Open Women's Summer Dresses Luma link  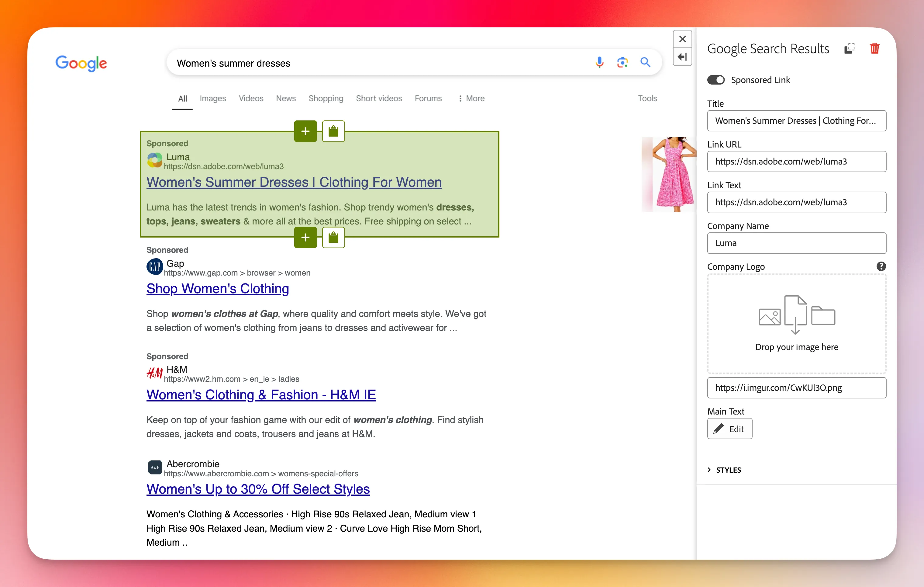click(x=294, y=182)
